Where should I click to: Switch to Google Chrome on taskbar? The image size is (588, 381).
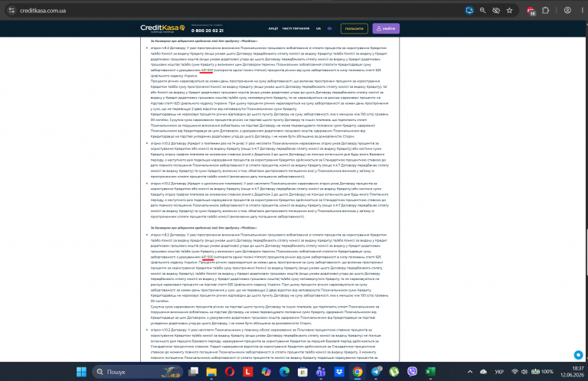pyautogui.click(x=358, y=372)
